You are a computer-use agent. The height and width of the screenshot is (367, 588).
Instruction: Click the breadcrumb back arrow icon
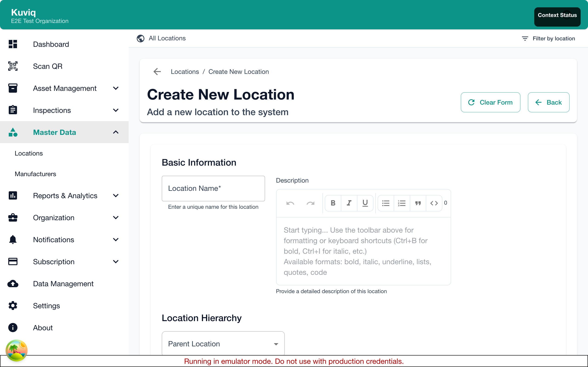pyautogui.click(x=157, y=72)
